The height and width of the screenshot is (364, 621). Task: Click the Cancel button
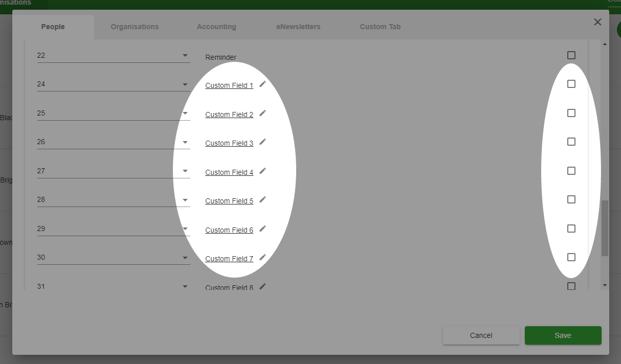(x=481, y=335)
